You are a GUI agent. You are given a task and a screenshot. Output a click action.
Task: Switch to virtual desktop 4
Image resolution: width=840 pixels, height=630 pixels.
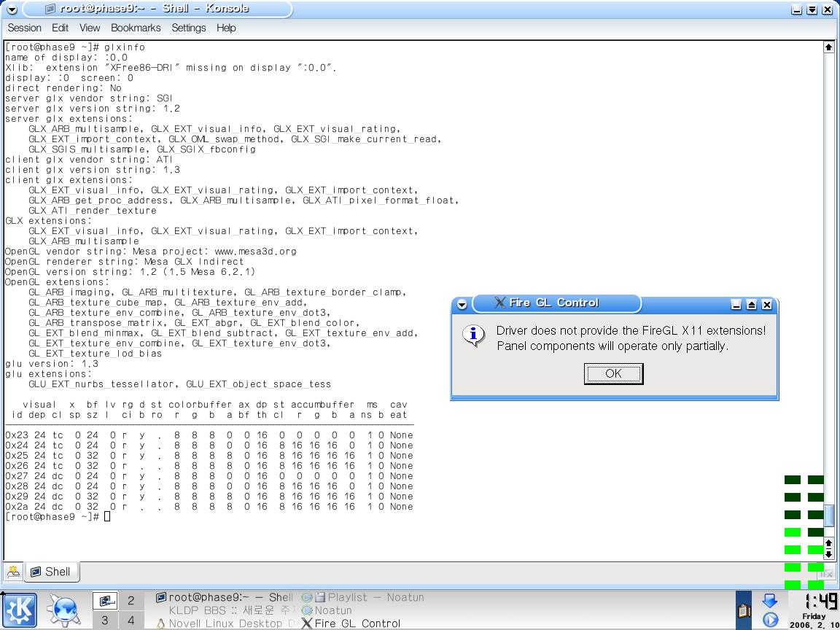pyautogui.click(x=131, y=621)
